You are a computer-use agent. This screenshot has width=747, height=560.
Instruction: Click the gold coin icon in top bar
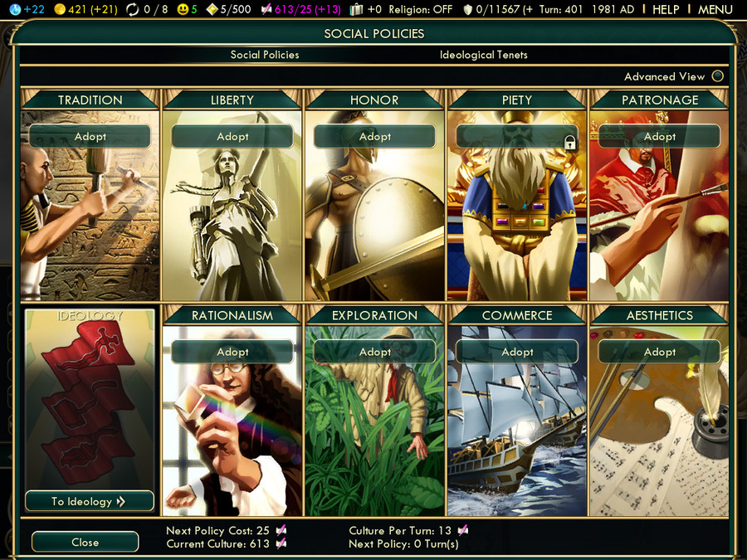[x=60, y=9]
